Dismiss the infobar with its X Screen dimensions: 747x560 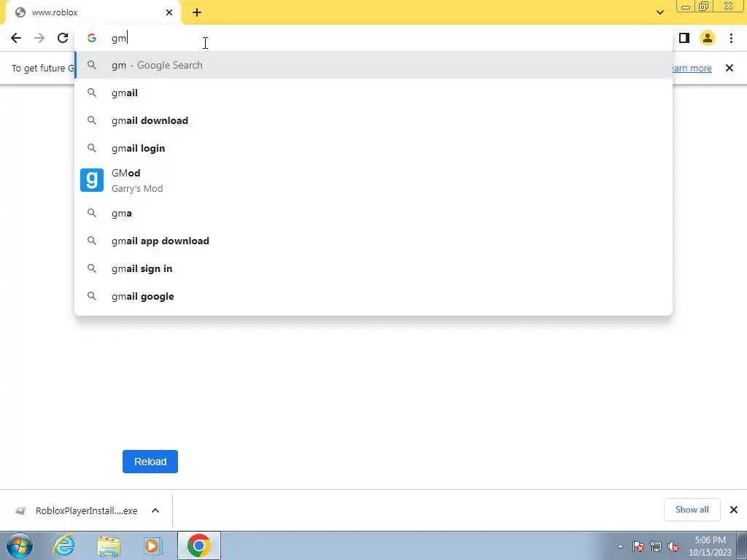[x=729, y=68]
